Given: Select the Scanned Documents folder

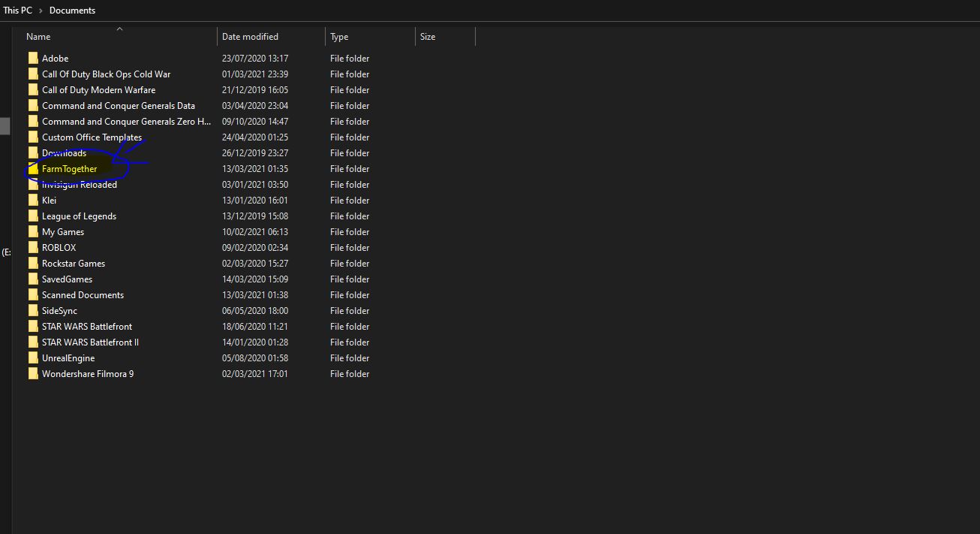Looking at the screenshot, I should coord(83,295).
